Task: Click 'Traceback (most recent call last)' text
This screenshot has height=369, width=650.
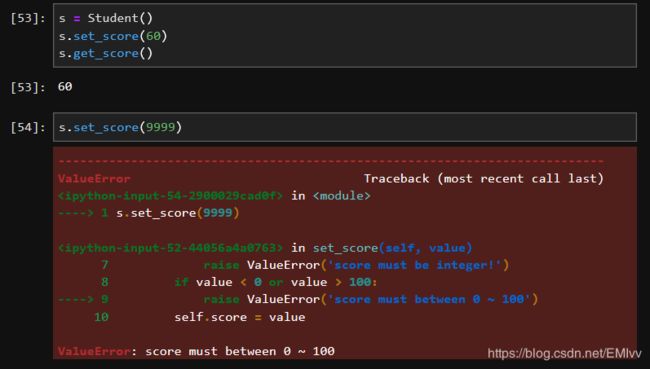Action: (483, 179)
